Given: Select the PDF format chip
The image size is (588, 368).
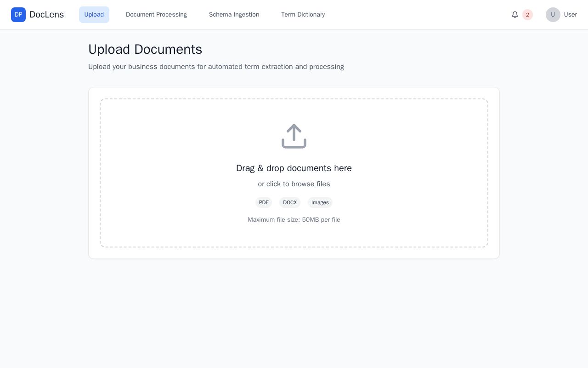Looking at the screenshot, I should (264, 202).
